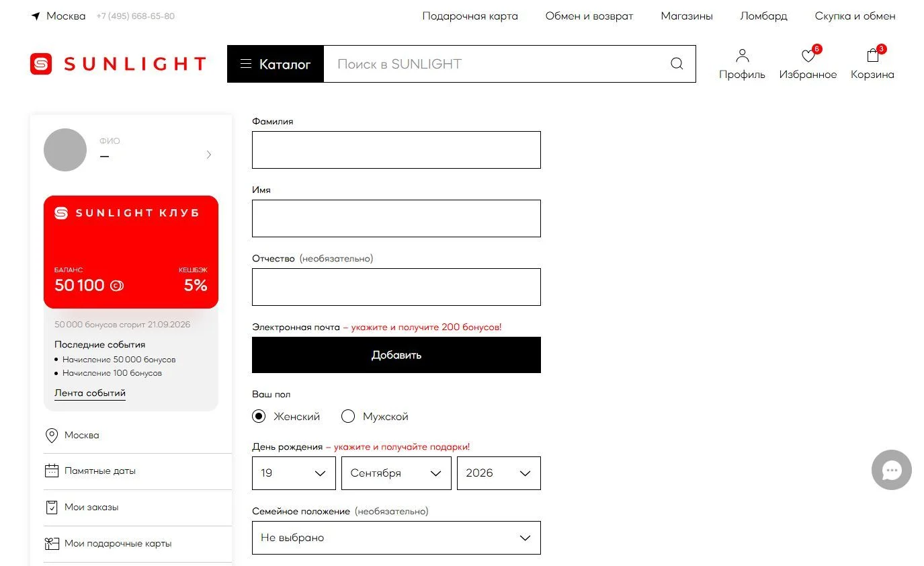Navigate to Магазины
The height and width of the screenshot is (566, 924).
687,16
